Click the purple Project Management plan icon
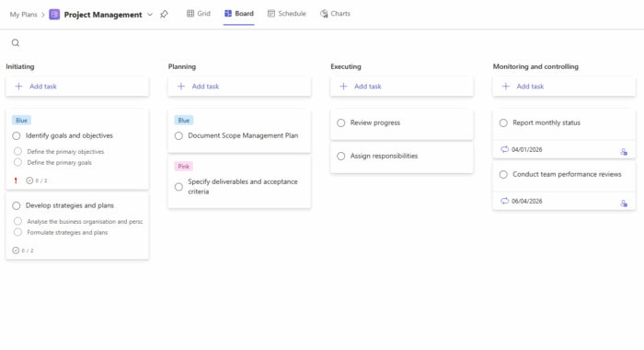The image size is (644, 350). tap(54, 15)
